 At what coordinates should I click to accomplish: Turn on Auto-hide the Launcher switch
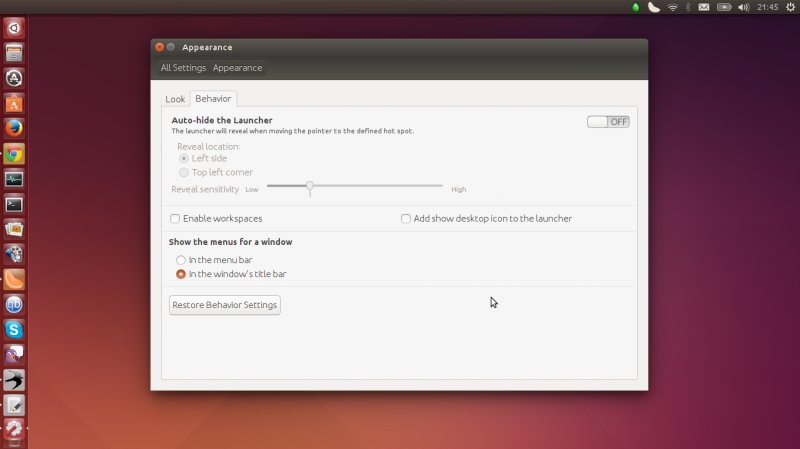click(x=608, y=121)
